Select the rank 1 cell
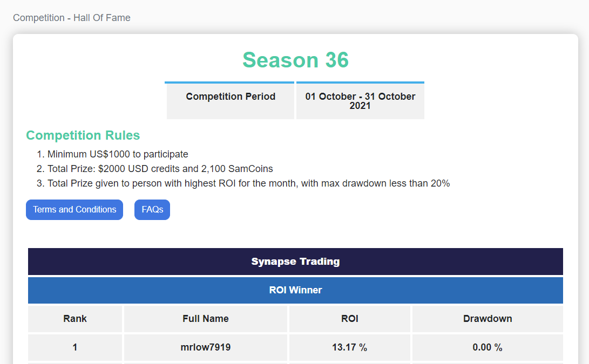 pos(75,347)
